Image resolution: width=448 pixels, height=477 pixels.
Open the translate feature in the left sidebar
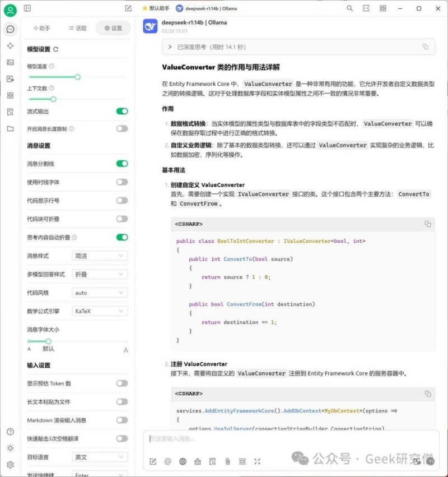(x=10, y=78)
